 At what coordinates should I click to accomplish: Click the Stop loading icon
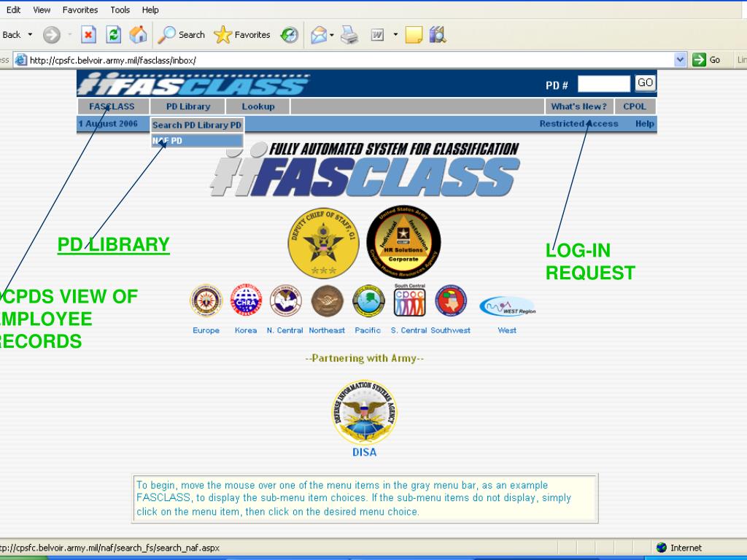(x=88, y=35)
